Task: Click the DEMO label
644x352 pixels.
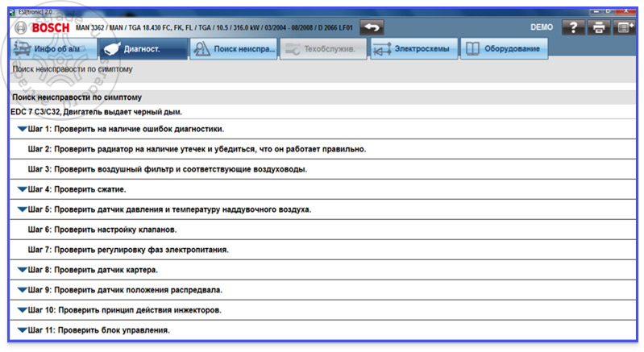Action: (x=542, y=27)
